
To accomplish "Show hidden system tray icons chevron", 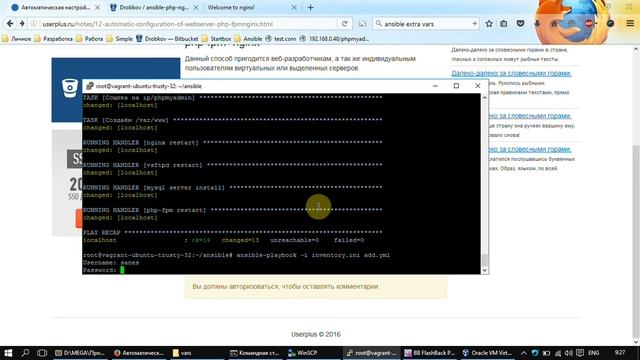I will pyautogui.click(x=524, y=353).
